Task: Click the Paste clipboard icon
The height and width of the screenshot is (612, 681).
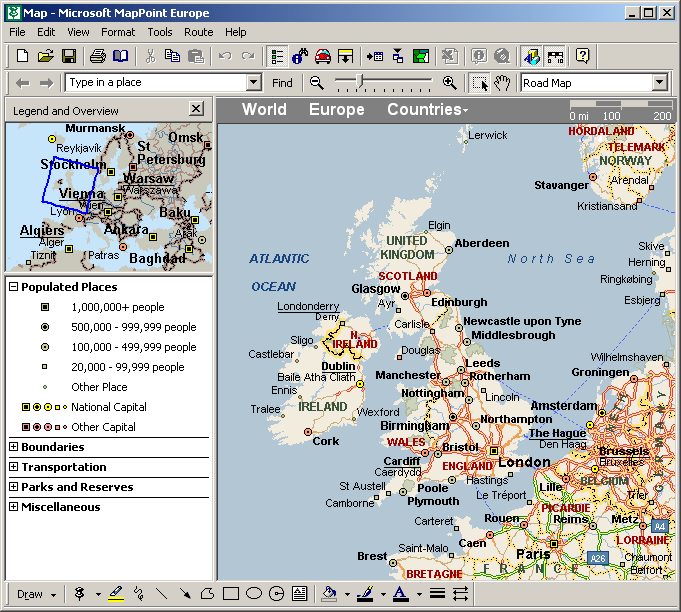Action: point(195,56)
